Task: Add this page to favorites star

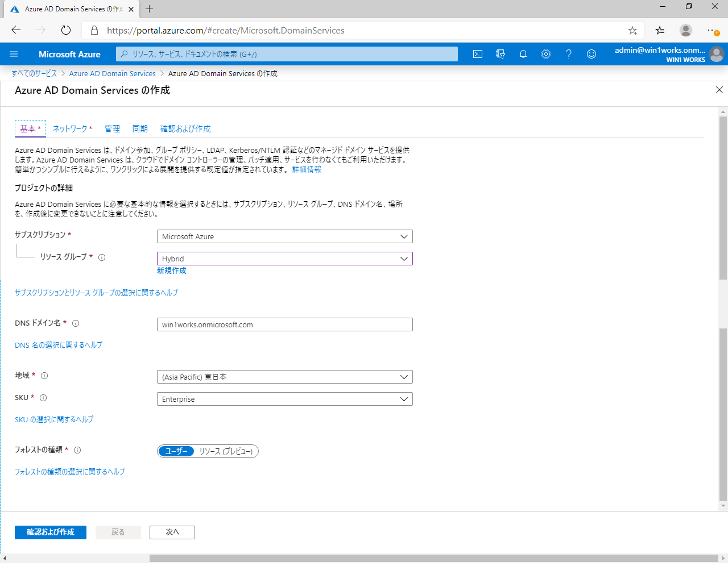Action: (632, 30)
